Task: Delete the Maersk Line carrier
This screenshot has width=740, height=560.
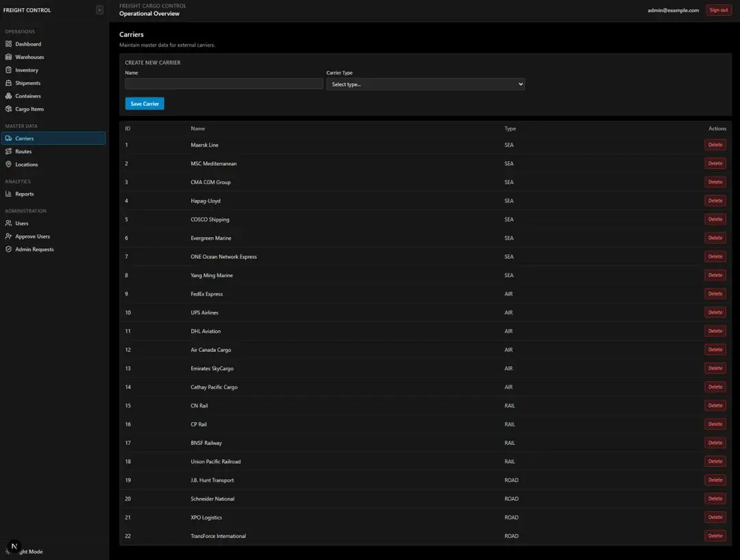Action: point(715,145)
